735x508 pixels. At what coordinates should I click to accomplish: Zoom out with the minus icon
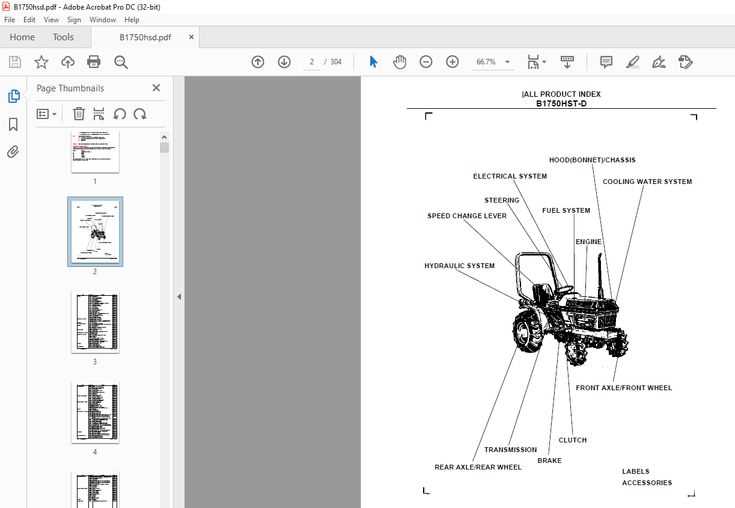tap(426, 62)
